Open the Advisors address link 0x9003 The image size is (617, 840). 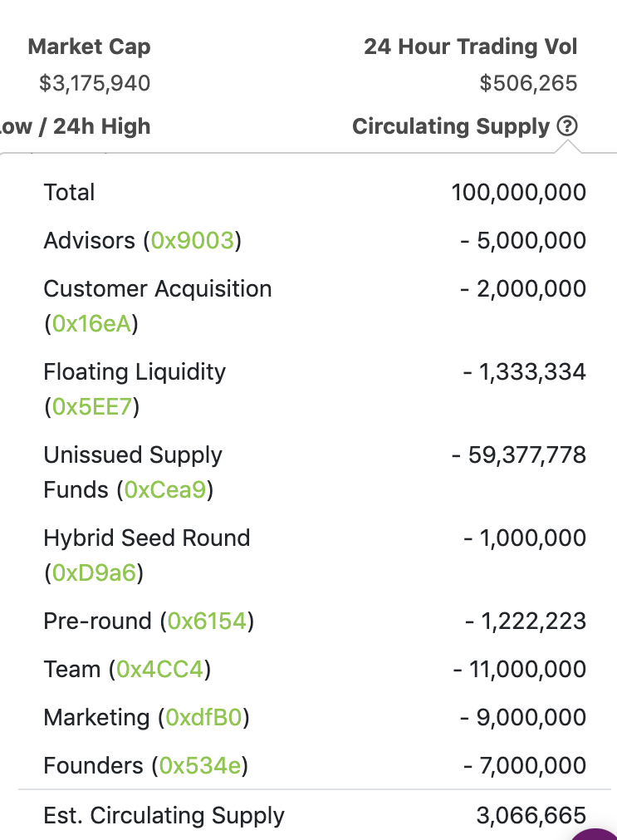click(x=193, y=241)
